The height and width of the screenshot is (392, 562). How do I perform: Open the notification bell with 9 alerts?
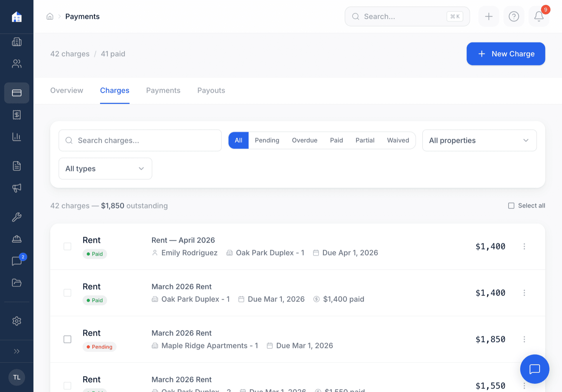(538, 16)
